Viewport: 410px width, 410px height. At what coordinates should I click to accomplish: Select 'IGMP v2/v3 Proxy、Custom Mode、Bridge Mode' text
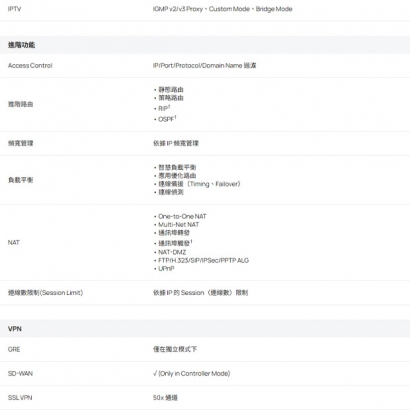coord(222,9)
